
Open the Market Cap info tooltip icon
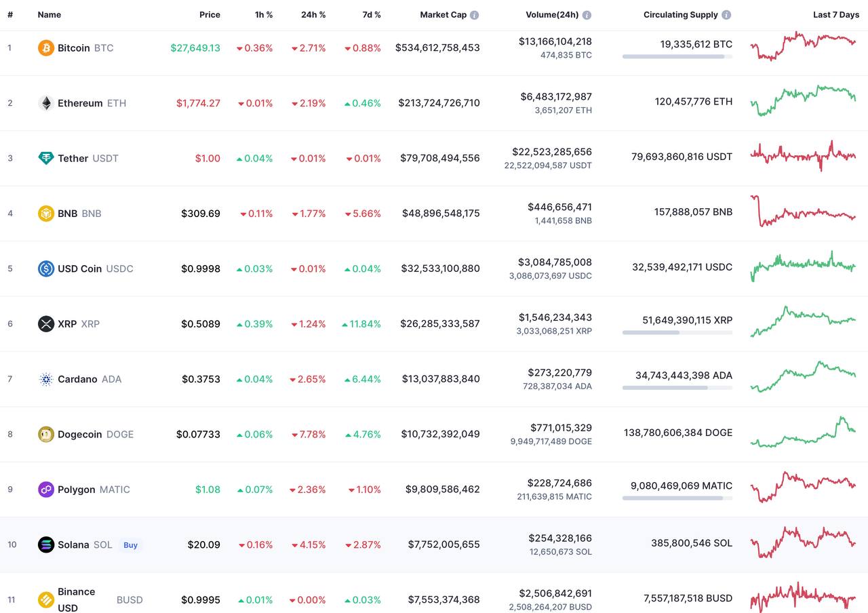click(474, 15)
